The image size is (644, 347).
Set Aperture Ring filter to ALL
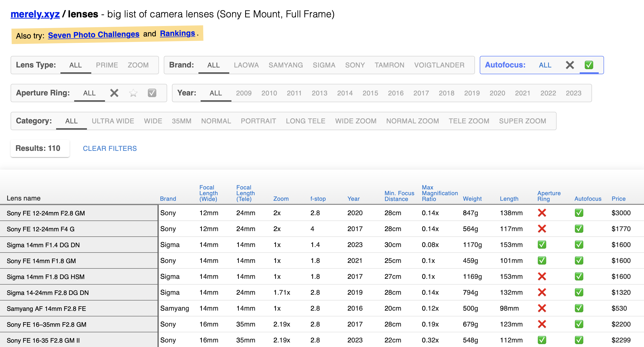pyautogui.click(x=89, y=93)
